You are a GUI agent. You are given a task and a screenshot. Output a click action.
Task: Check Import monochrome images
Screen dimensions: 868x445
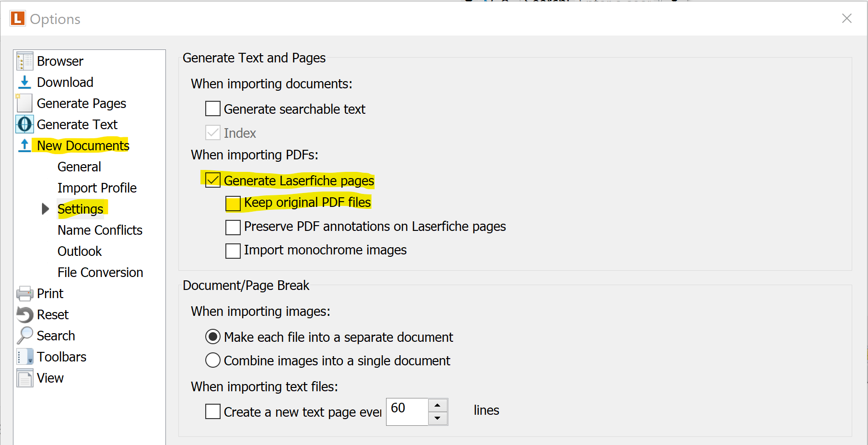[233, 251]
